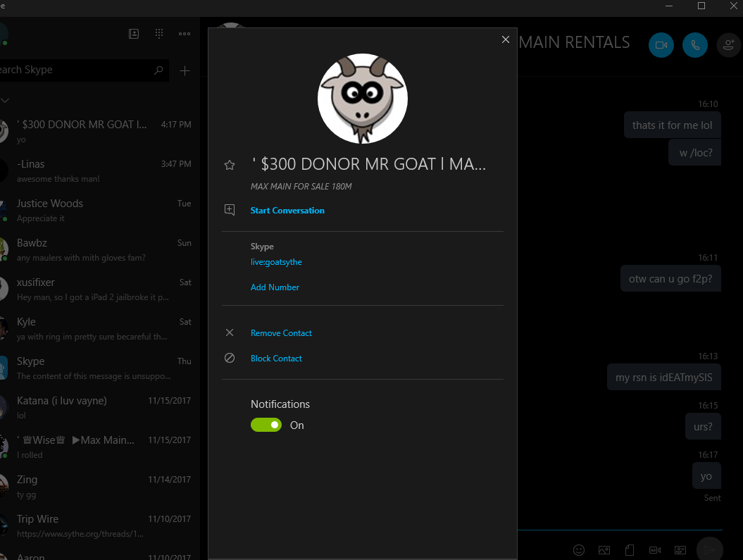The height and width of the screenshot is (560, 743).
Task: Start an audio call
Action: (695, 45)
